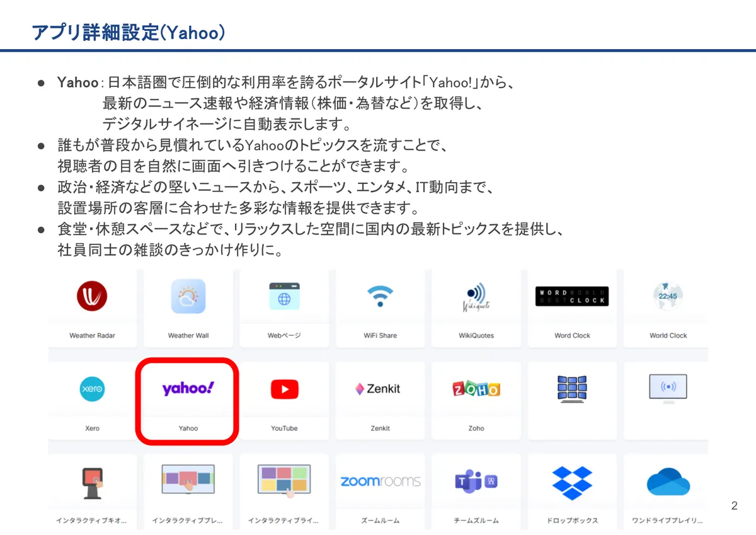
Task: Click the "ドロップボックス" label
Action: (x=572, y=521)
